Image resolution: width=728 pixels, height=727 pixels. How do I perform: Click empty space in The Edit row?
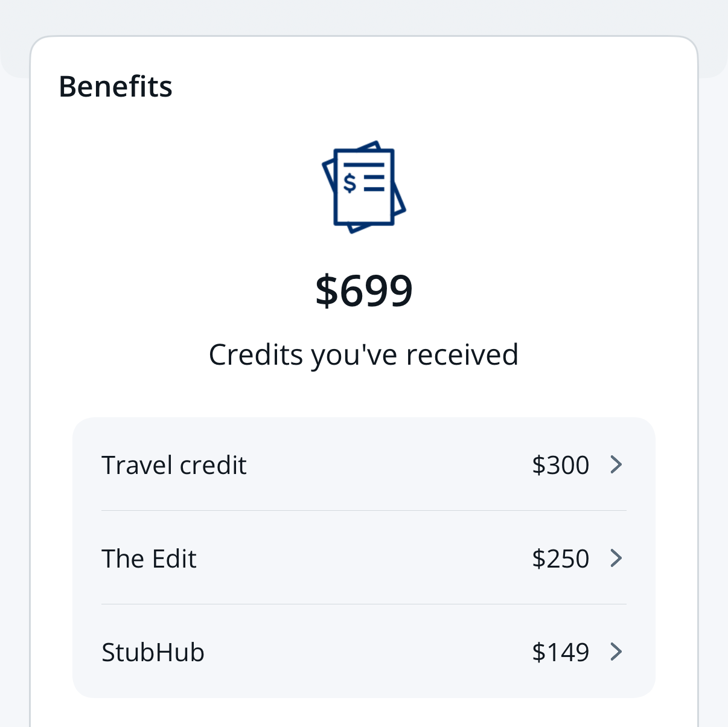[x=362, y=559]
